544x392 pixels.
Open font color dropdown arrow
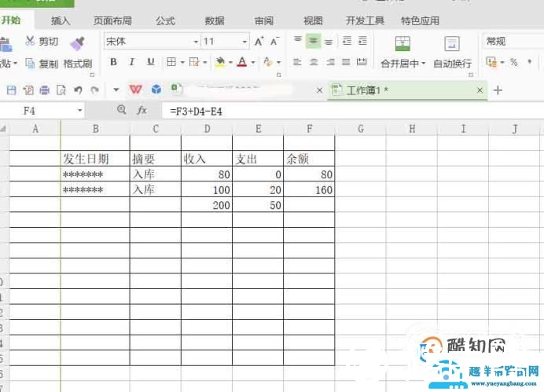click(253, 62)
